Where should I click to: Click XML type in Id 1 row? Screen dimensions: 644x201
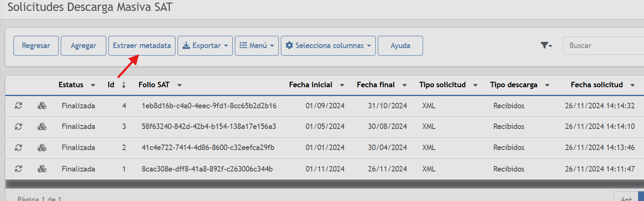429,169
